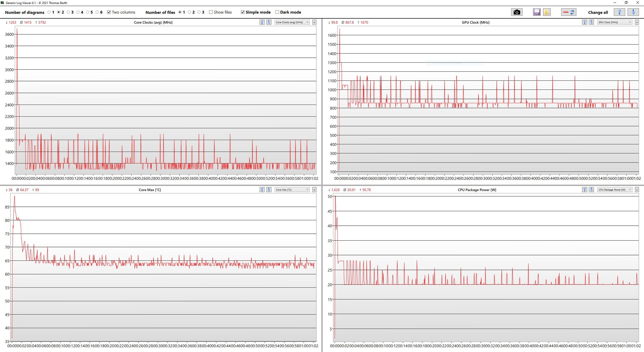
Task: Enable the Dark mode checkbox
Action: point(277,12)
